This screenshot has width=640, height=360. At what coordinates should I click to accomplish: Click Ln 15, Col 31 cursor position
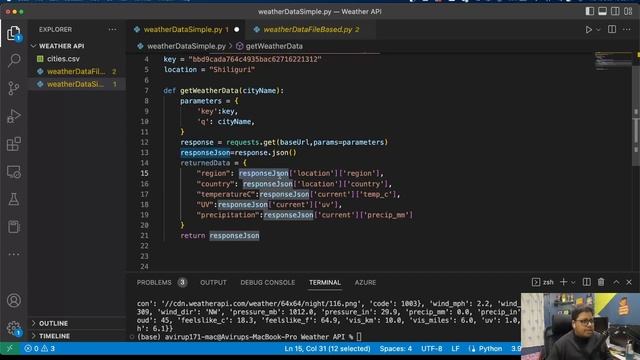(327, 349)
